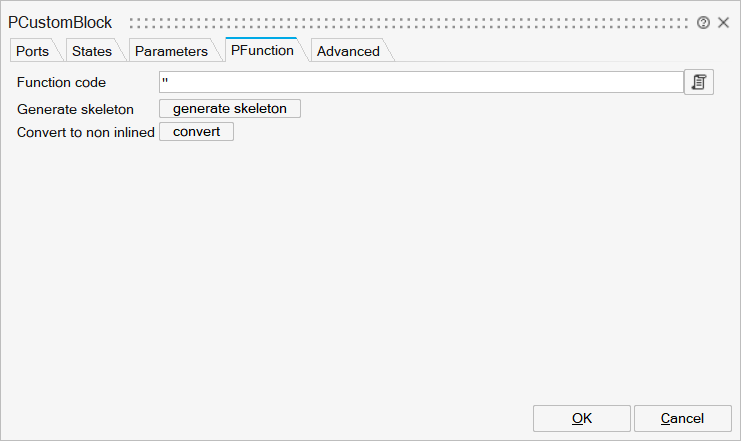The height and width of the screenshot is (441, 741).
Task: Click the PCustomBlock title text
Action: 60,22
